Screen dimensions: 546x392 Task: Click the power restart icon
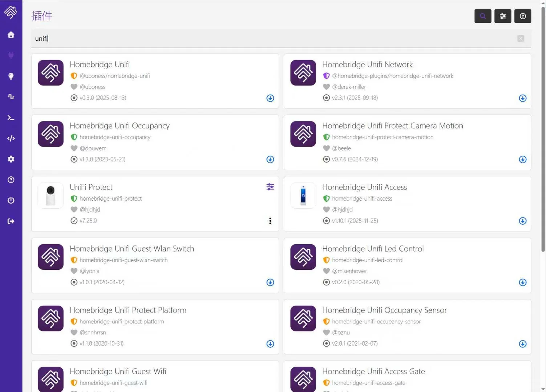(x=11, y=200)
